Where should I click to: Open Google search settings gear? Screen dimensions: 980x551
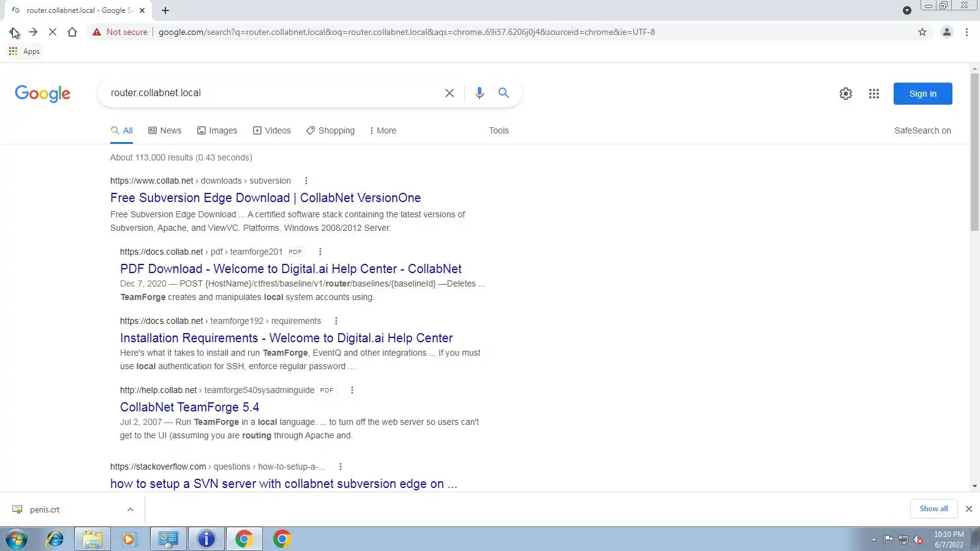(846, 94)
